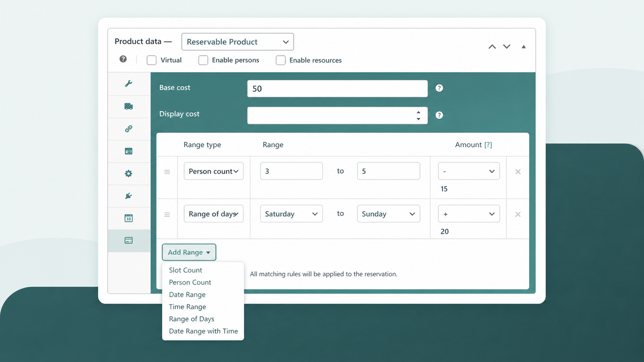This screenshot has height=362, width=644.
Task: Click the help icon next to Base cost
Action: pos(439,88)
